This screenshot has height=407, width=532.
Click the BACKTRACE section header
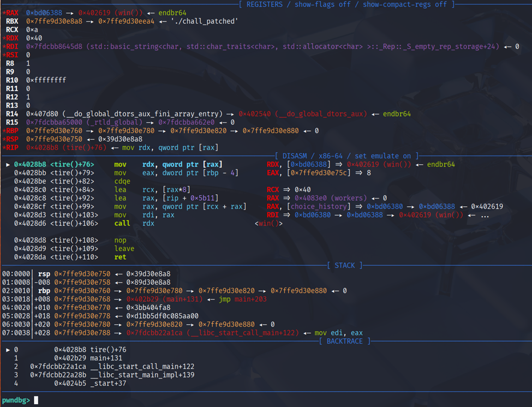click(345, 341)
